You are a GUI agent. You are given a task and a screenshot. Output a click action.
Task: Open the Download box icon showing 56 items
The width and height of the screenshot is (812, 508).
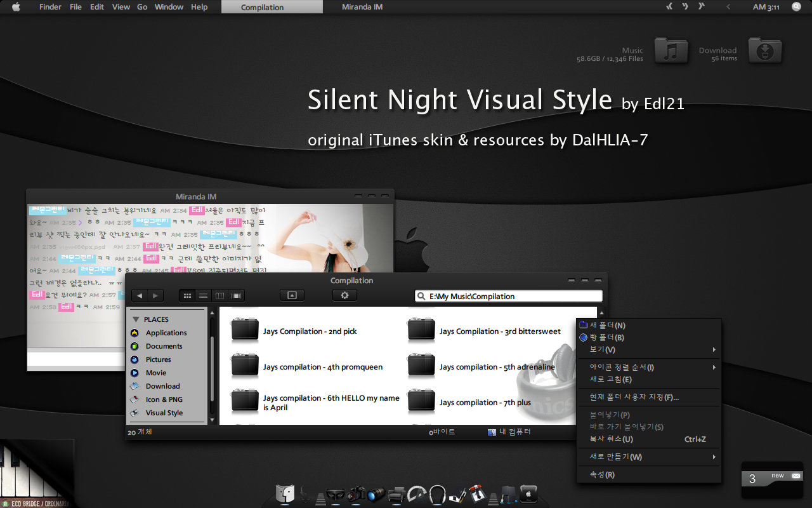click(765, 51)
